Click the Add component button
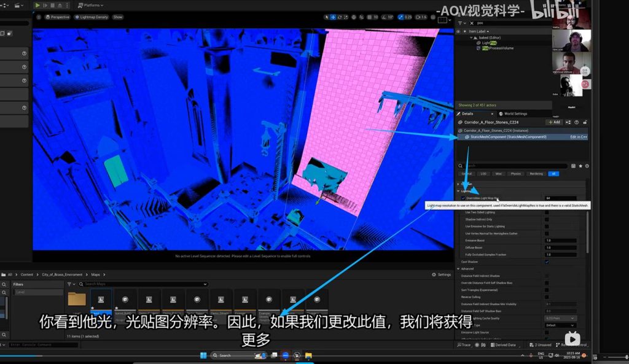This screenshot has width=629, height=364. pyautogui.click(x=553, y=122)
